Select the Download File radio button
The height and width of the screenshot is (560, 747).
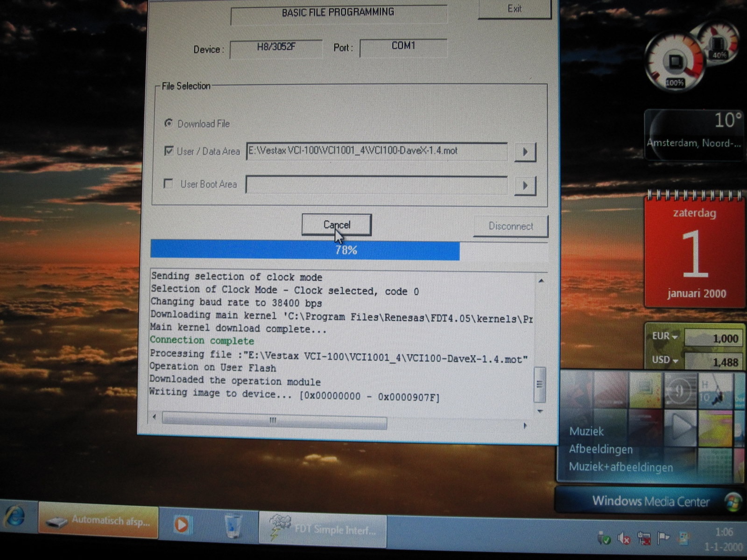(169, 123)
